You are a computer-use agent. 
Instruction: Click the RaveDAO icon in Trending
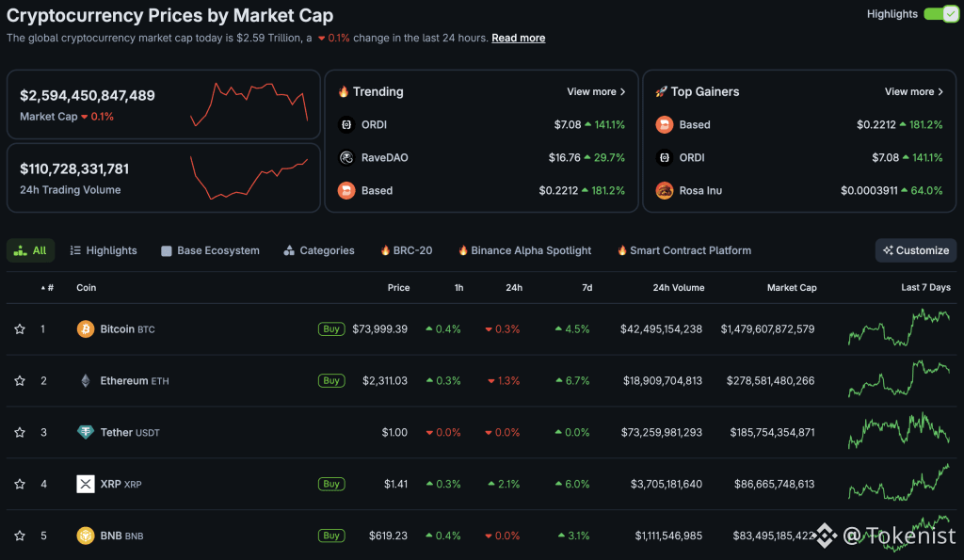[x=346, y=157]
